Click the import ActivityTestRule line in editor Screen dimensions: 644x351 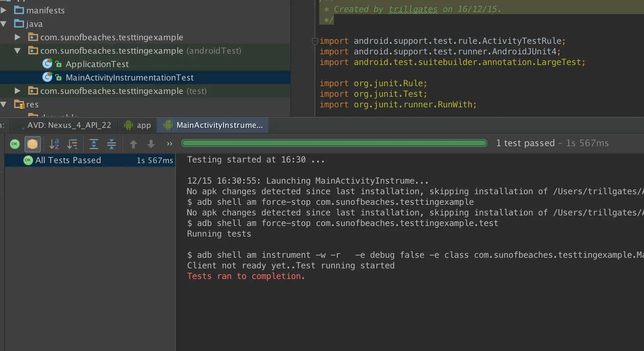point(442,41)
